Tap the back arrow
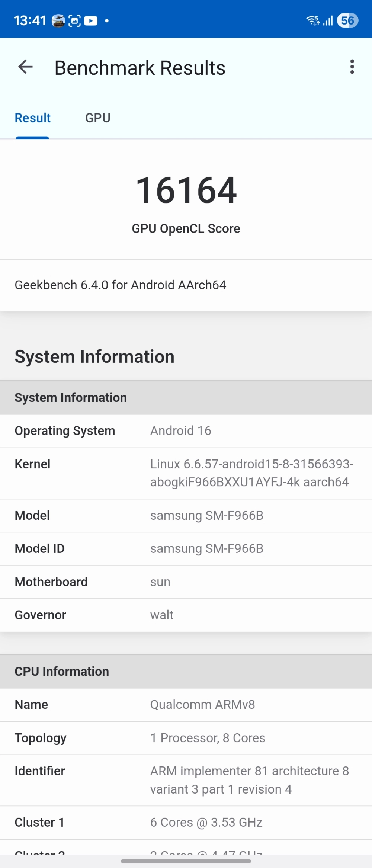This screenshot has width=372, height=868. [x=25, y=67]
